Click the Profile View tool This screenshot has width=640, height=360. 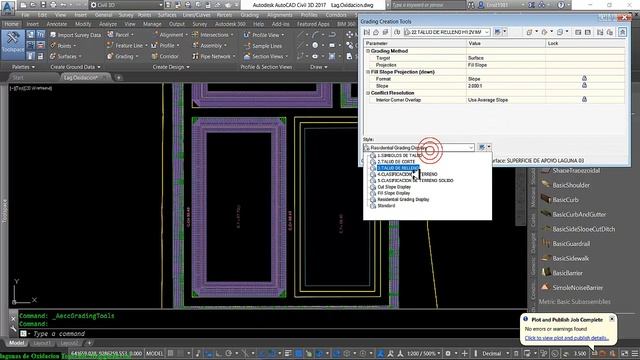[x=264, y=35]
